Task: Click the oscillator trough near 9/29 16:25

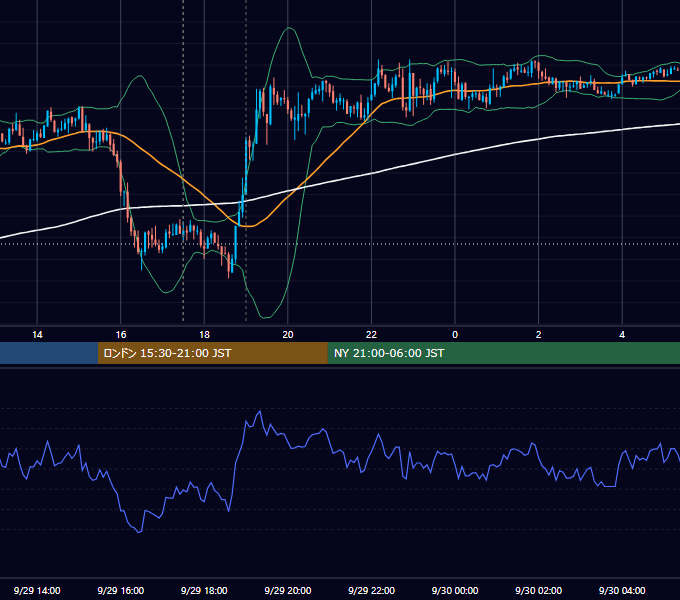Action: (139, 532)
